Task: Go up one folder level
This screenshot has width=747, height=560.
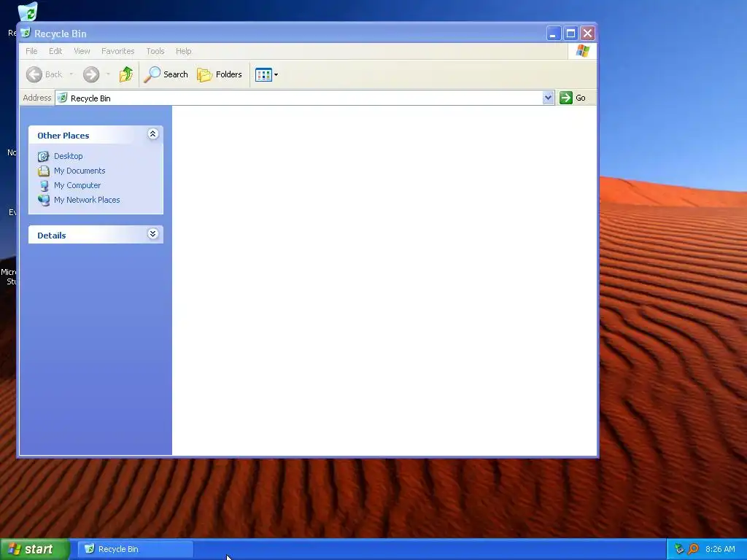Action: coord(126,74)
